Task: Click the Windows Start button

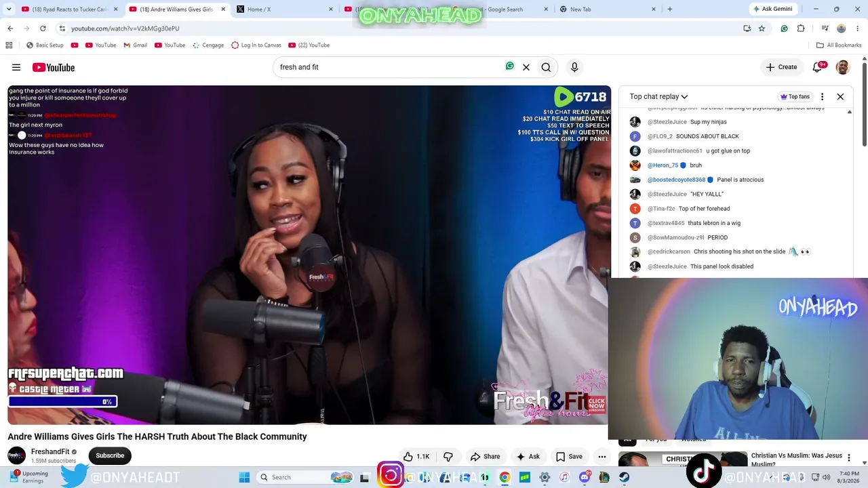Action: tap(244, 477)
